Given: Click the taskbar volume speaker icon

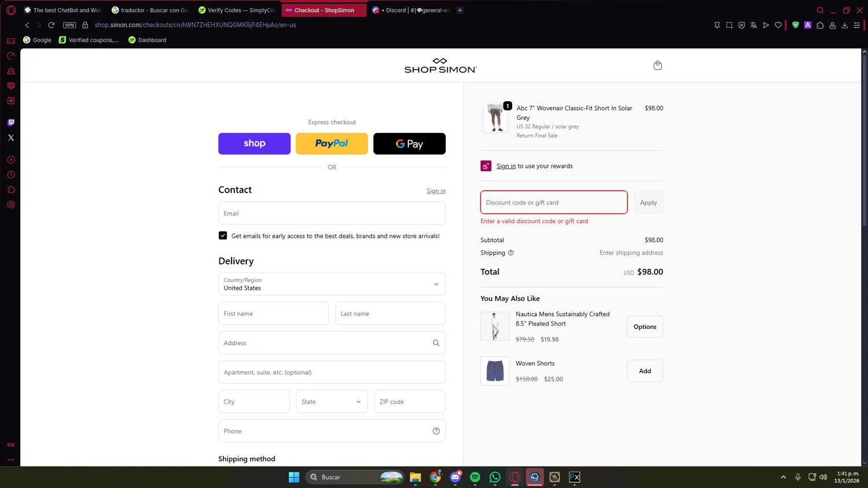Looking at the screenshot, I should pos(823,477).
